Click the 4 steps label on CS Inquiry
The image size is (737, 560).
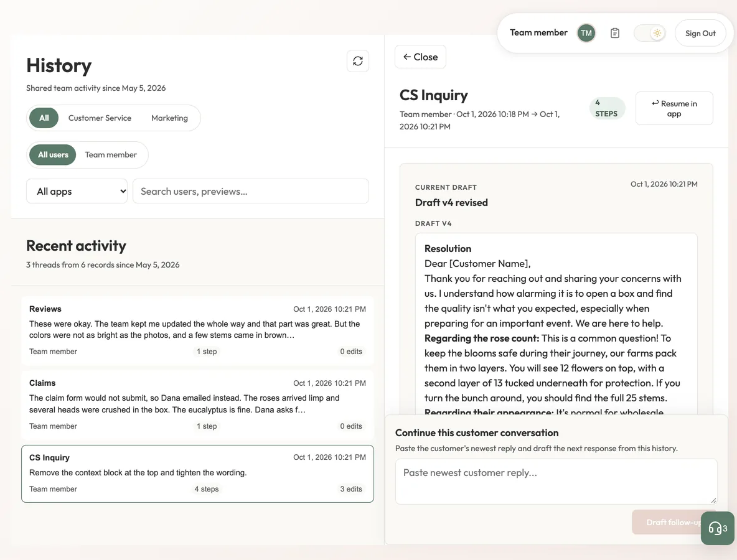pyautogui.click(x=207, y=489)
